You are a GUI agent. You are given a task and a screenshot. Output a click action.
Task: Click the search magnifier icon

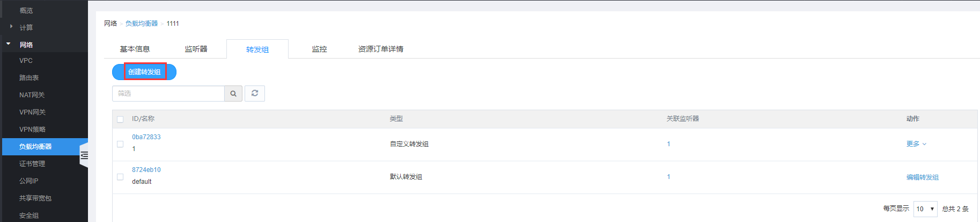[x=233, y=94]
